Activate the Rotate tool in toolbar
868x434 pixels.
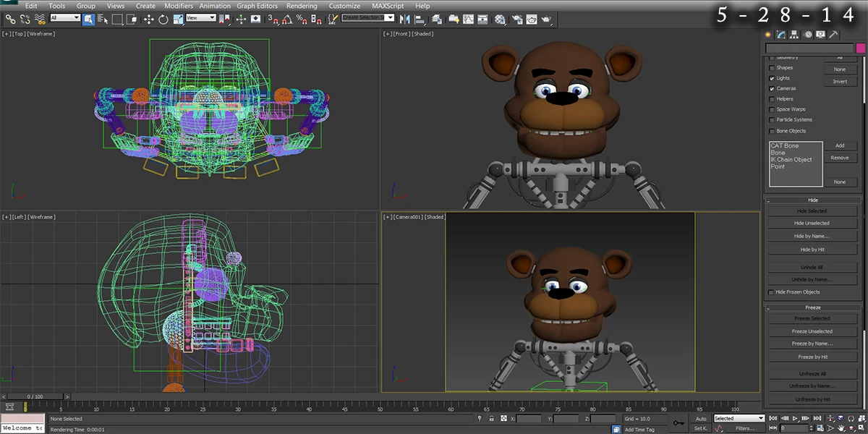click(x=163, y=19)
